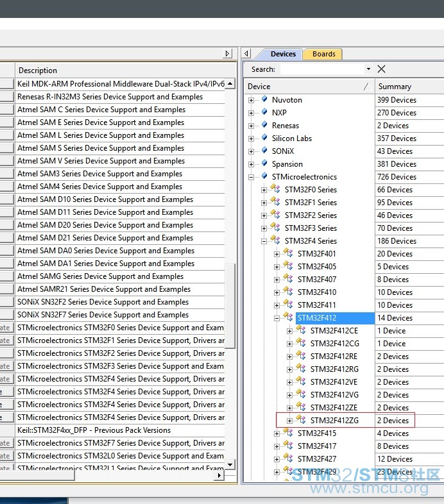Click the action button for Atmel SAMG row
The width and height of the screenshot is (444, 504).
[7, 276]
